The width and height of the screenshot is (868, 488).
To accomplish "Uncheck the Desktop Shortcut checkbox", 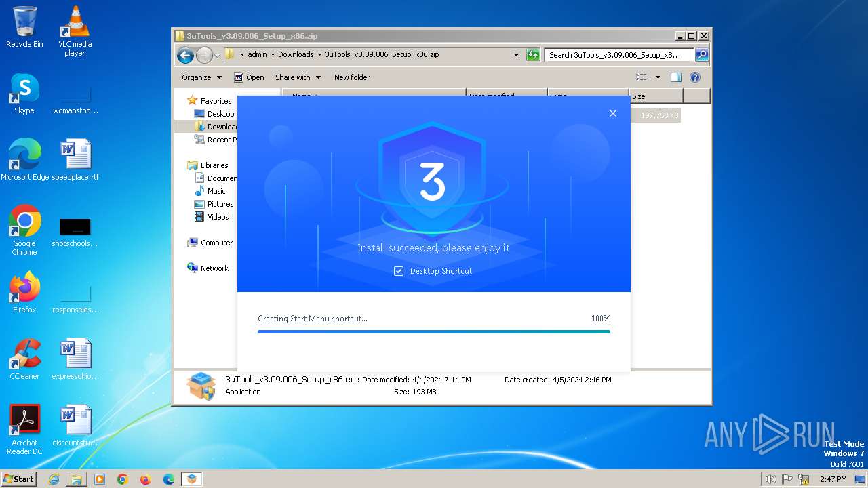I will click(x=399, y=271).
